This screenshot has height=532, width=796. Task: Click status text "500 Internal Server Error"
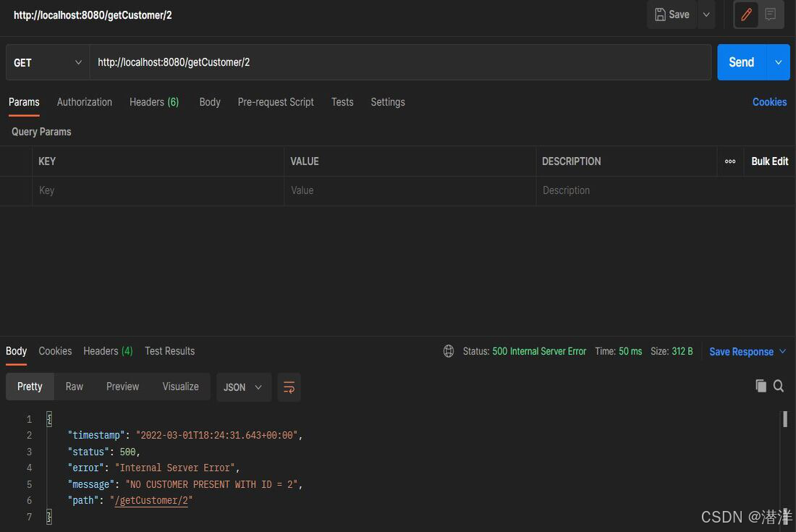coord(539,351)
